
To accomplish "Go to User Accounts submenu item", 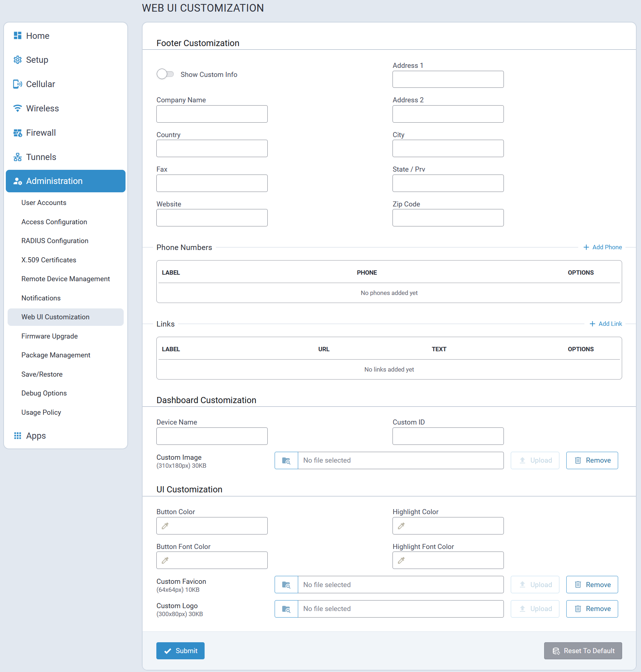I will tap(44, 202).
